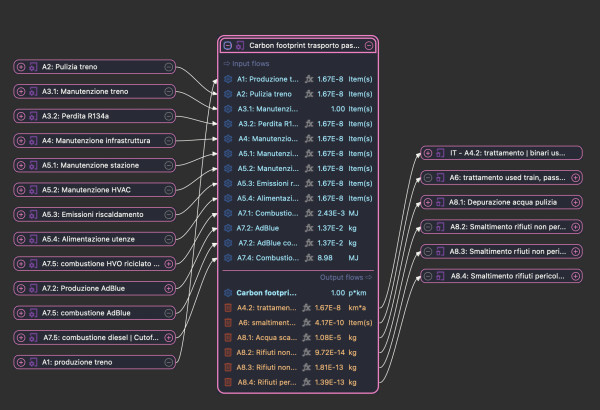Collapse the right minus button of Carbon footprint header
This screenshot has height=410, width=600.
(x=370, y=45)
